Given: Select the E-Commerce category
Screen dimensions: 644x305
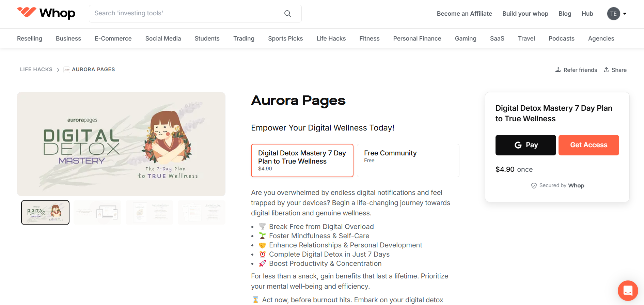Looking at the screenshot, I should click(113, 39).
